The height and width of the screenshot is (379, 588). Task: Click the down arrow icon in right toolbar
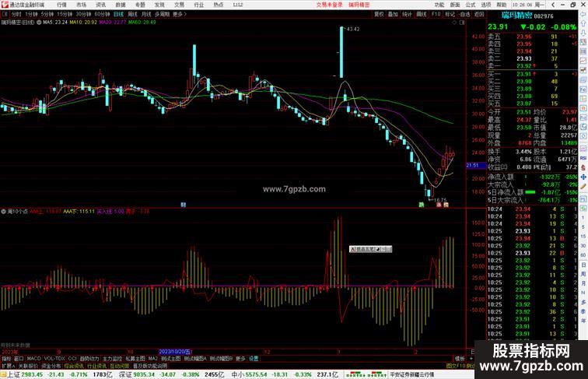coord(583,33)
